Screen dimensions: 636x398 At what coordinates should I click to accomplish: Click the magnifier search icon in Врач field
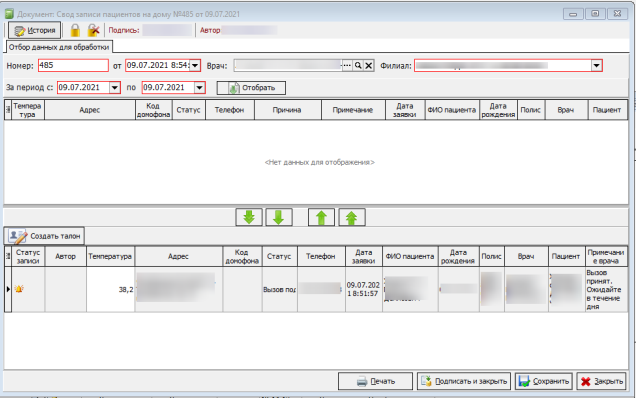click(x=358, y=65)
